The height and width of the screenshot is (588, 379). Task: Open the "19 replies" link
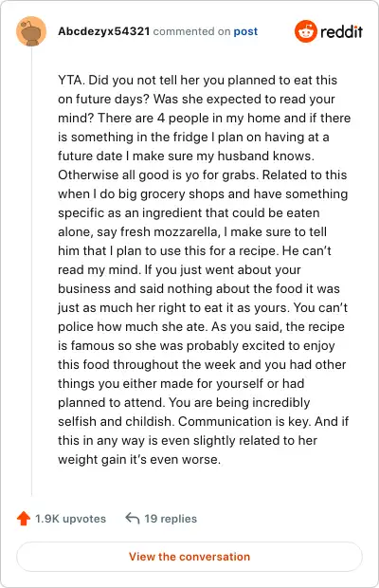(171, 519)
